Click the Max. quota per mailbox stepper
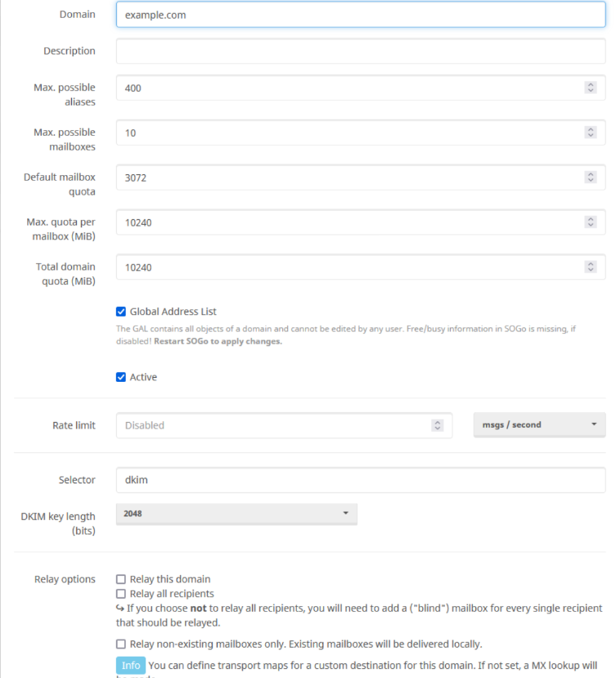The image size is (616, 678). click(x=590, y=222)
